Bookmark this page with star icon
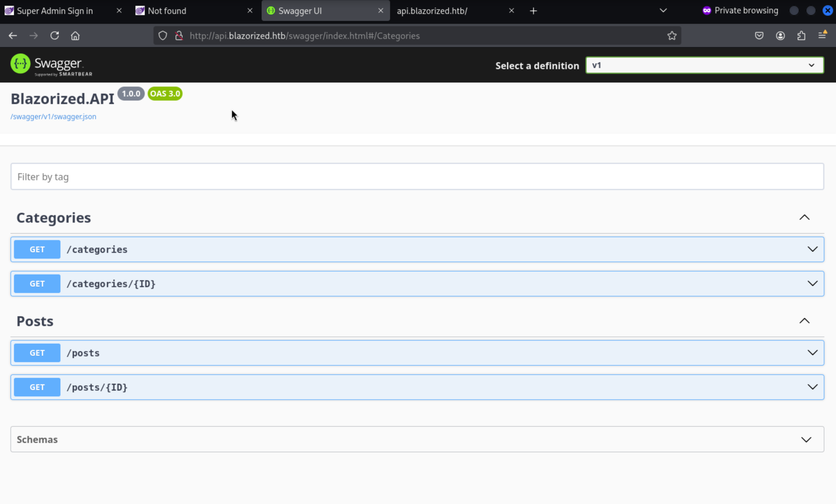The height and width of the screenshot is (504, 836). (672, 36)
